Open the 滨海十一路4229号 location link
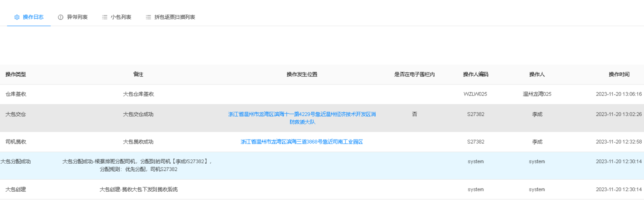Viewport: 644px width, 200px height. click(x=302, y=118)
